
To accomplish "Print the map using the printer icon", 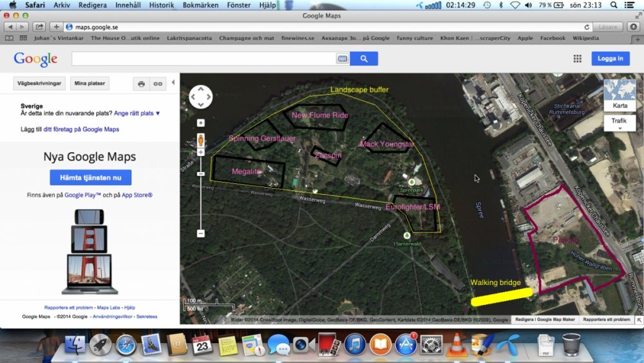I will tap(141, 84).
